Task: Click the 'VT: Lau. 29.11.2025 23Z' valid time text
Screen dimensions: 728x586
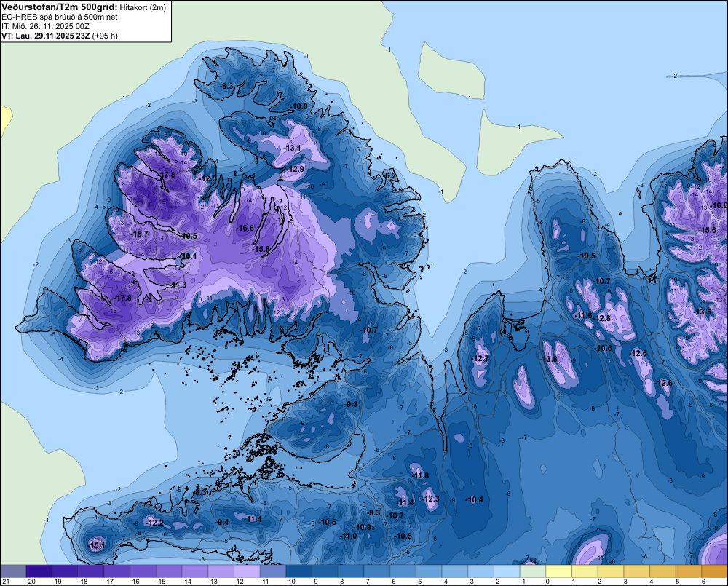Action: click(46, 36)
